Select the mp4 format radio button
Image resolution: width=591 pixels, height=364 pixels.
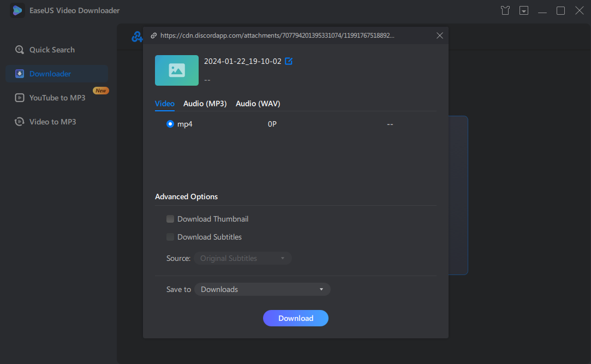click(170, 124)
